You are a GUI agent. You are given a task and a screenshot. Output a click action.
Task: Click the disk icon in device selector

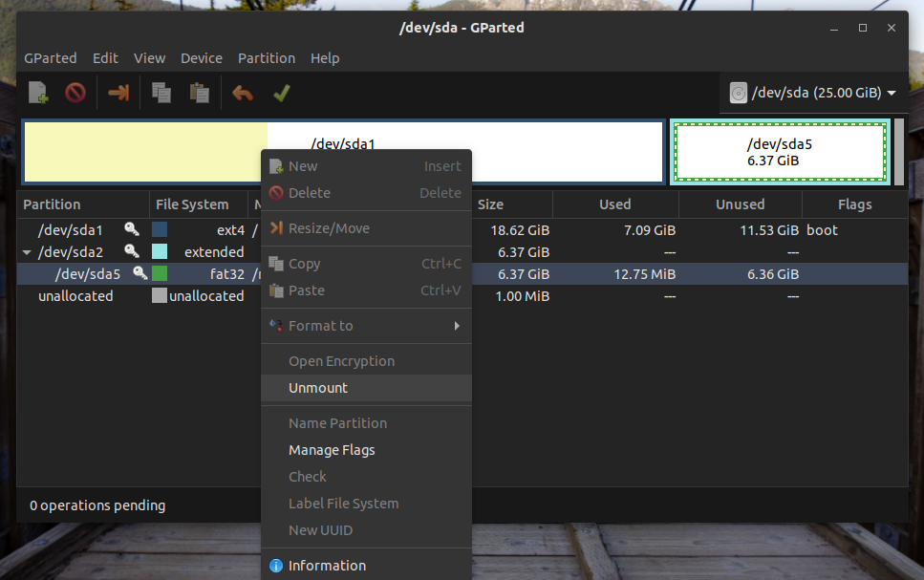tap(739, 93)
